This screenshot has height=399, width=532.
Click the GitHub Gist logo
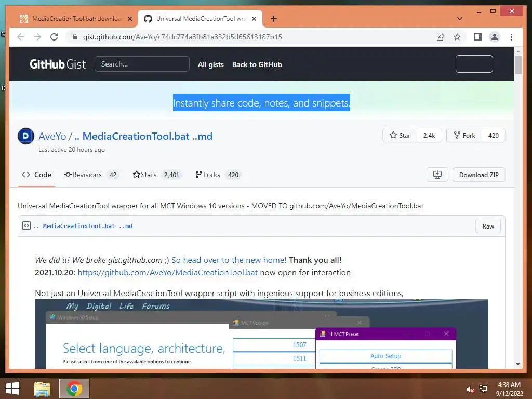click(58, 64)
